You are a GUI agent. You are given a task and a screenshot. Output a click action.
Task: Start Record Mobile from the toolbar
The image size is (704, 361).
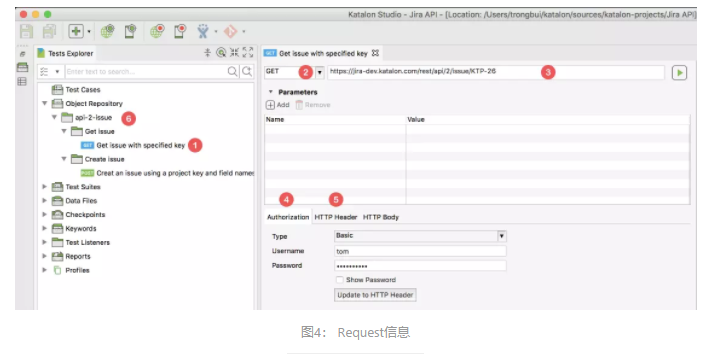pos(180,31)
